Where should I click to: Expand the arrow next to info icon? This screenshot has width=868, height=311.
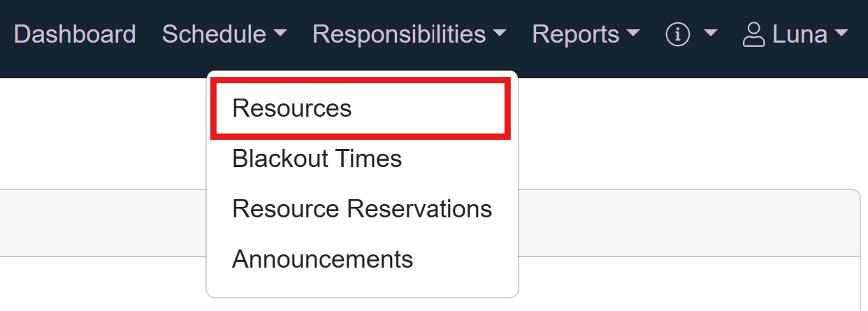click(710, 34)
